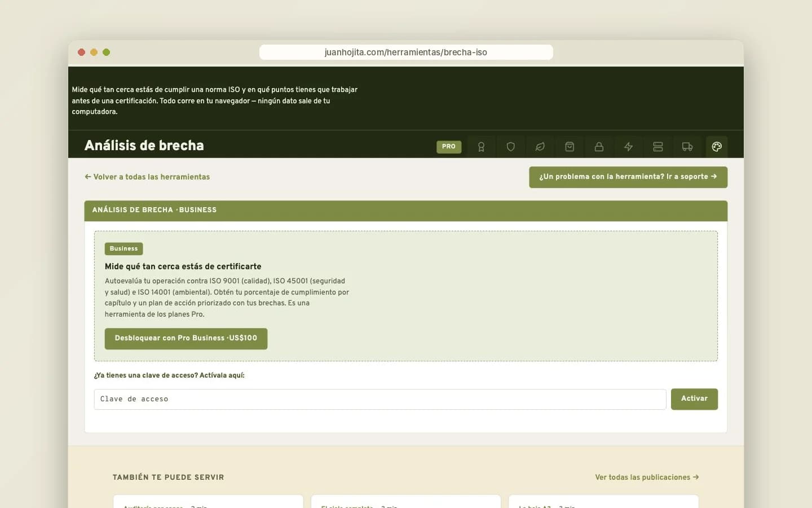Click the lightning bolt icon in header
812x508 pixels.
click(628, 147)
